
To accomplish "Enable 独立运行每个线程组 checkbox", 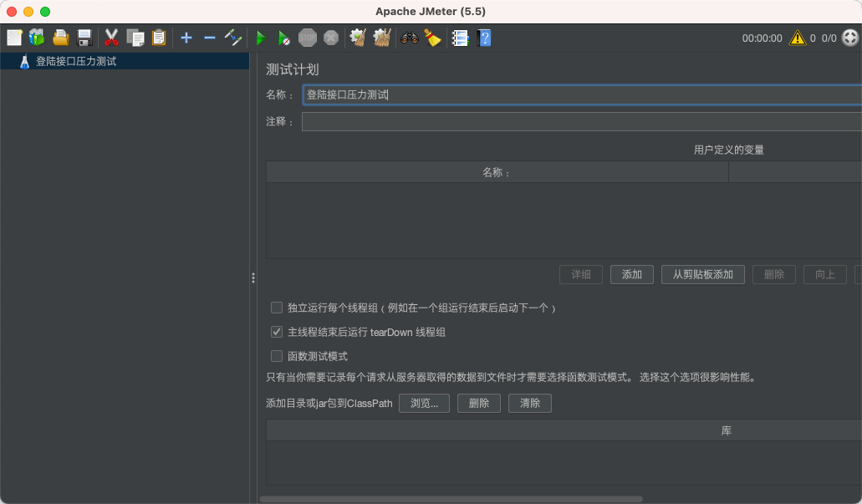I will pos(276,308).
